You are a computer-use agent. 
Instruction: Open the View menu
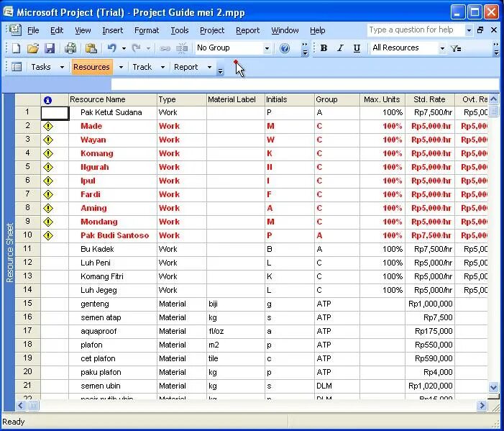pos(83,30)
